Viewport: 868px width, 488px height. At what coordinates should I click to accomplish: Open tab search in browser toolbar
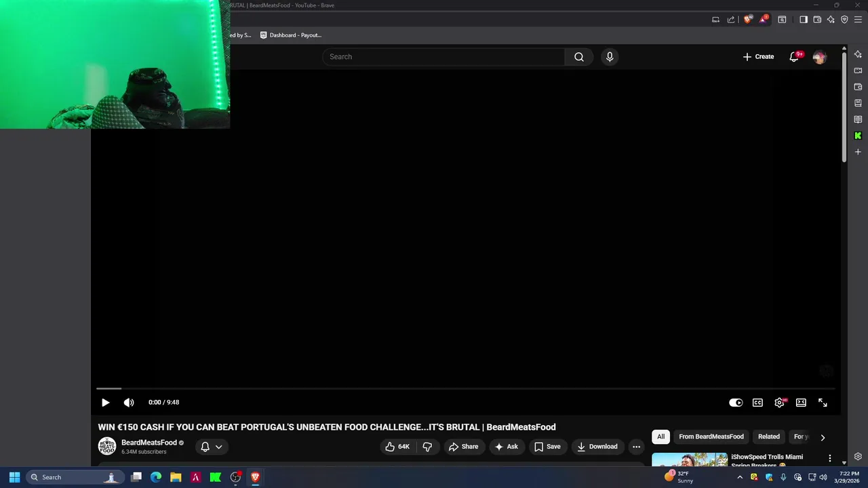782,20
